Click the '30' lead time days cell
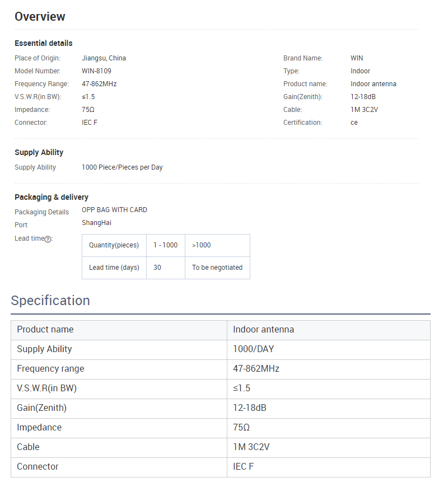Image resolution: width=448 pixels, height=487 pixels. point(157,268)
